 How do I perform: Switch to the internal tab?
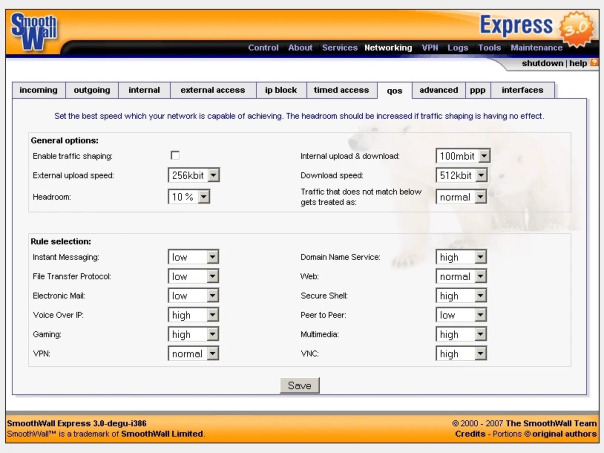click(144, 90)
